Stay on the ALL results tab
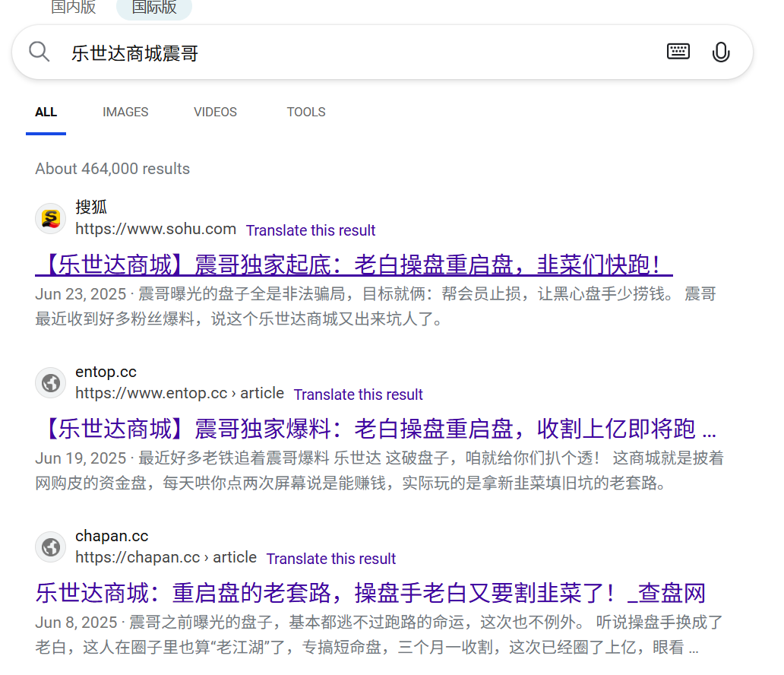Viewport: 784px width, 675px height. (46, 112)
